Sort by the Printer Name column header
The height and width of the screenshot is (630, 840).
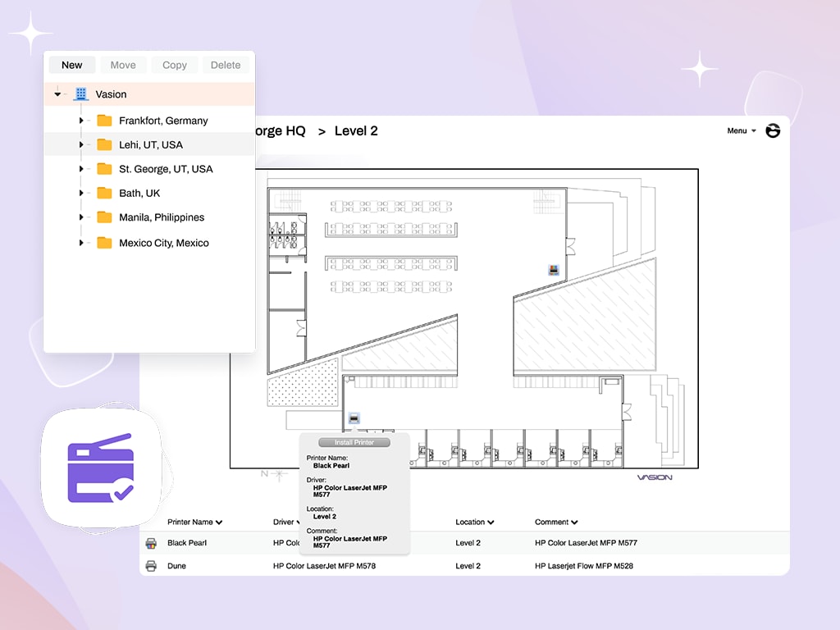click(195, 522)
